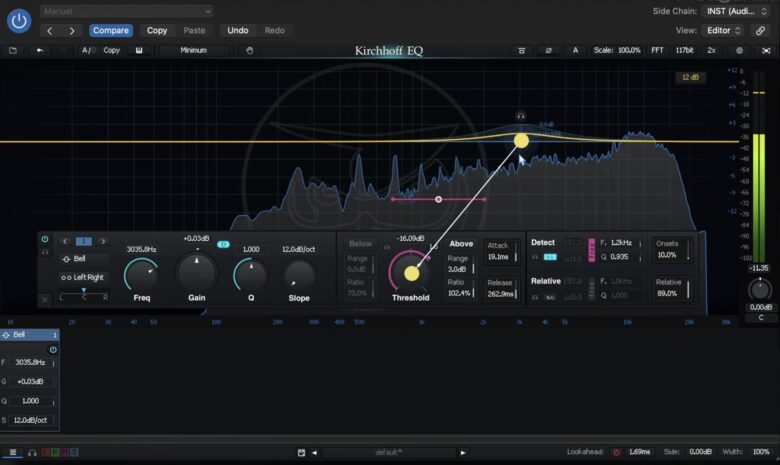Click the link chain icon beside Editor
Screen dimensions: 780x465
(761, 30)
